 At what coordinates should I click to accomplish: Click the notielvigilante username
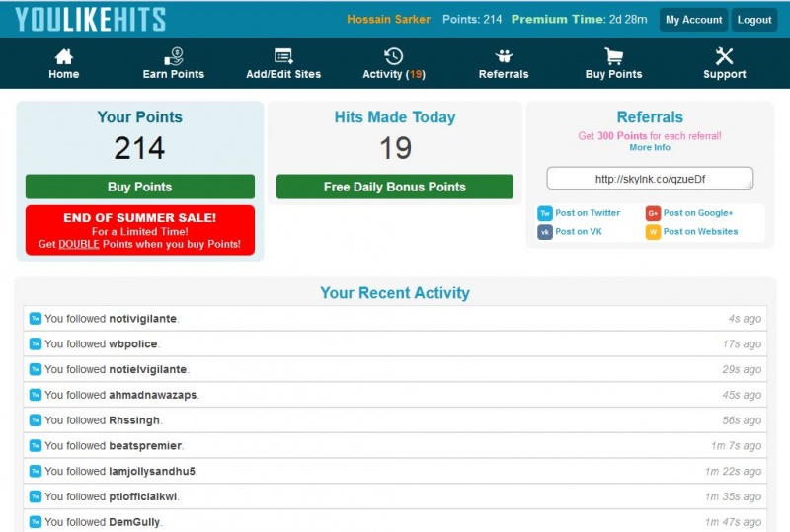point(147,370)
